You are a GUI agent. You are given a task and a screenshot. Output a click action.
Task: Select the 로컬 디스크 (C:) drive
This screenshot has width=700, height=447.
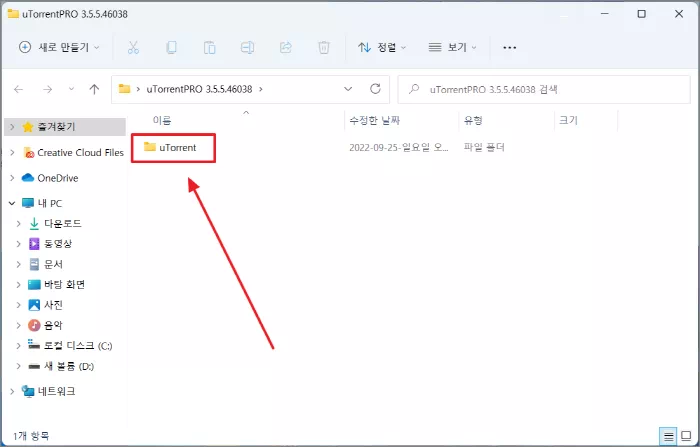click(x=78, y=346)
